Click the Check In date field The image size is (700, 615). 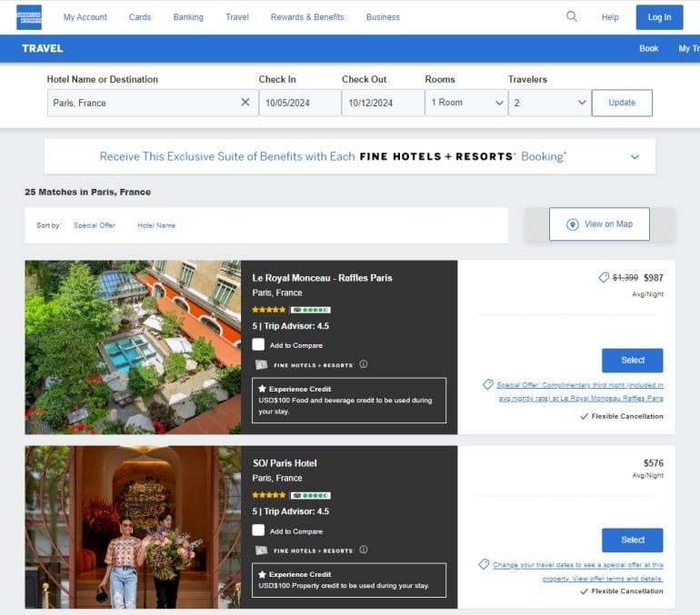pos(299,103)
